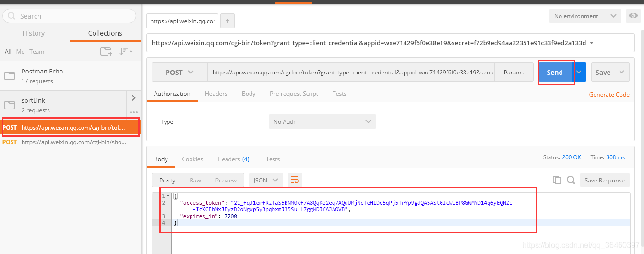Switch response view to Preview

point(226,180)
